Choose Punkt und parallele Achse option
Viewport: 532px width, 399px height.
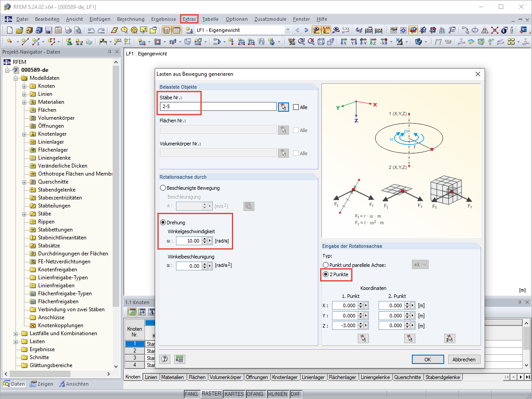(326, 265)
